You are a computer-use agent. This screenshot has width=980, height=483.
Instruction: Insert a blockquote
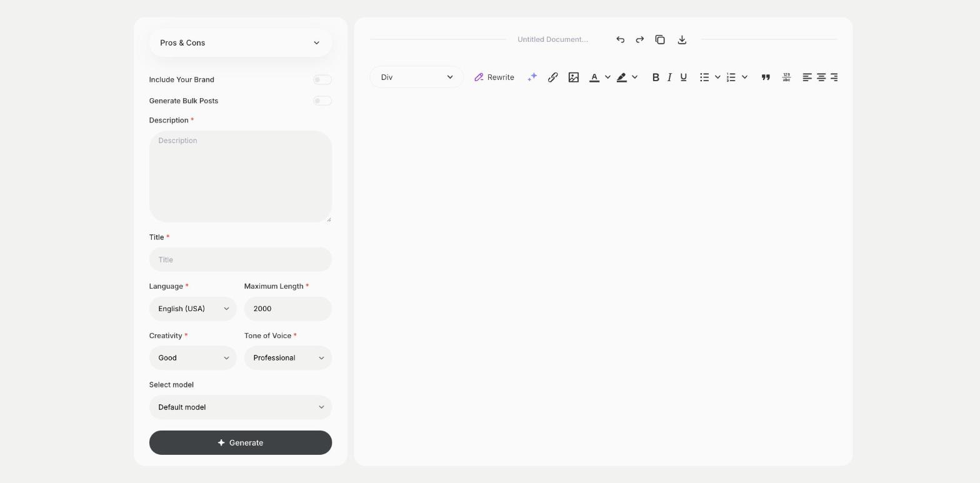click(765, 77)
